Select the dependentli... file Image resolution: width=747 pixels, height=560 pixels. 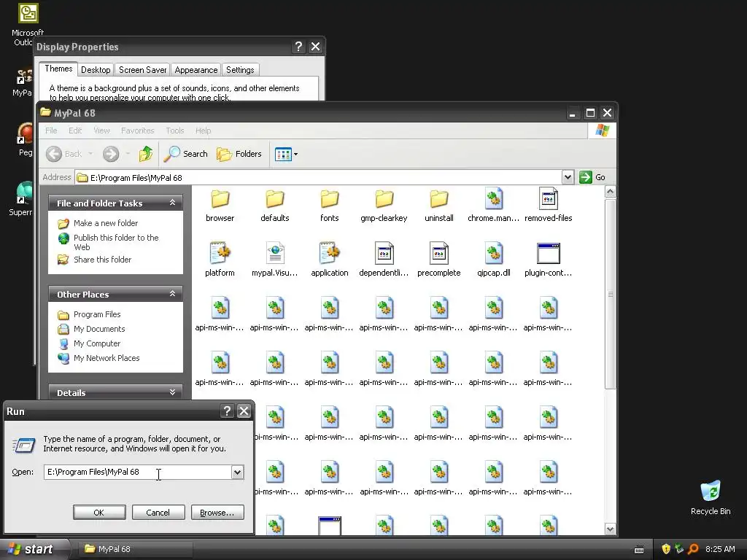click(x=384, y=260)
